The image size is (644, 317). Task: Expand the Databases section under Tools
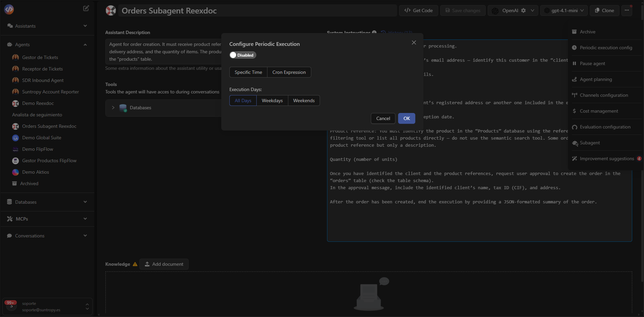pos(114,108)
